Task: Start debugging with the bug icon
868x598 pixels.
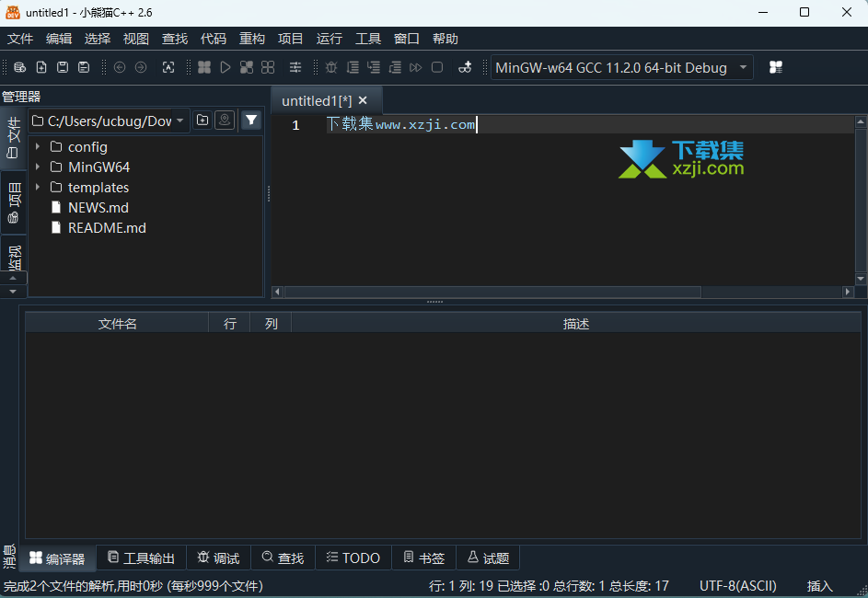Action: click(x=331, y=67)
